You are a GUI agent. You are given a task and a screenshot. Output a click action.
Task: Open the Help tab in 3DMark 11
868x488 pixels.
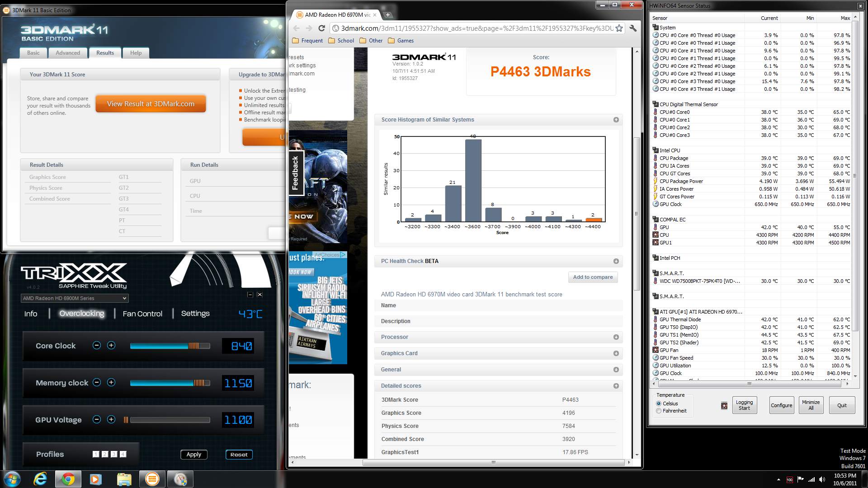136,53
